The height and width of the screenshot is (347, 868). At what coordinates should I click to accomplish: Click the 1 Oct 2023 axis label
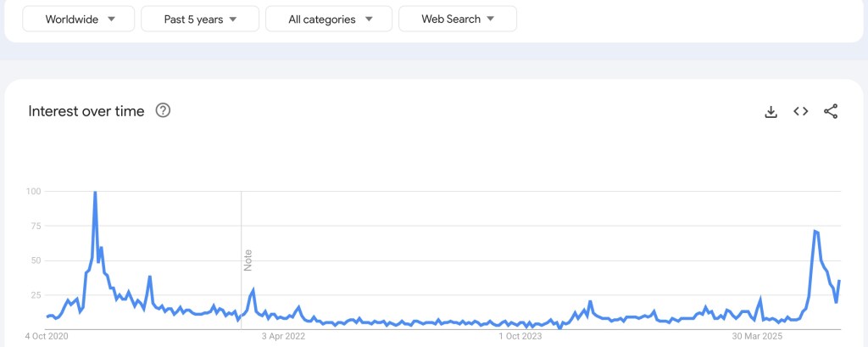pos(520,336)
